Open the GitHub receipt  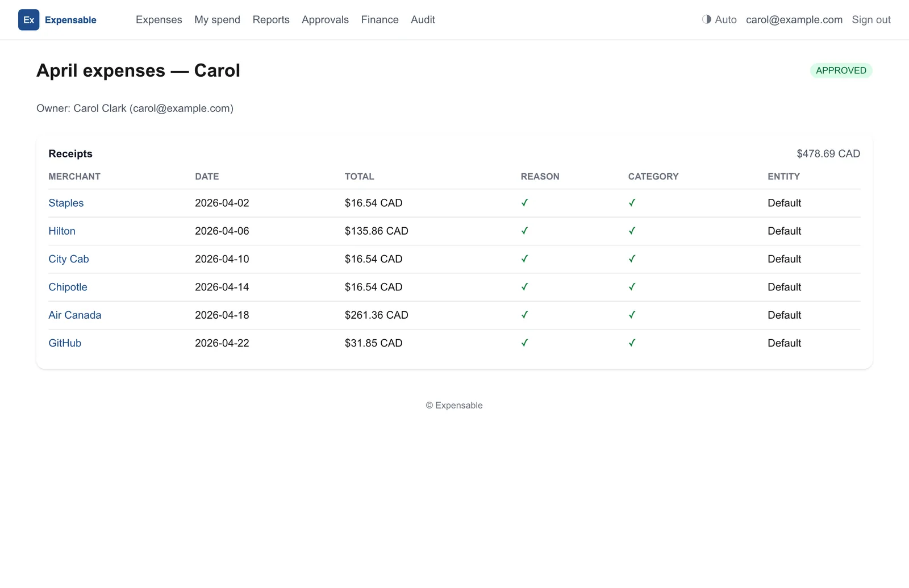coord(65,343)
